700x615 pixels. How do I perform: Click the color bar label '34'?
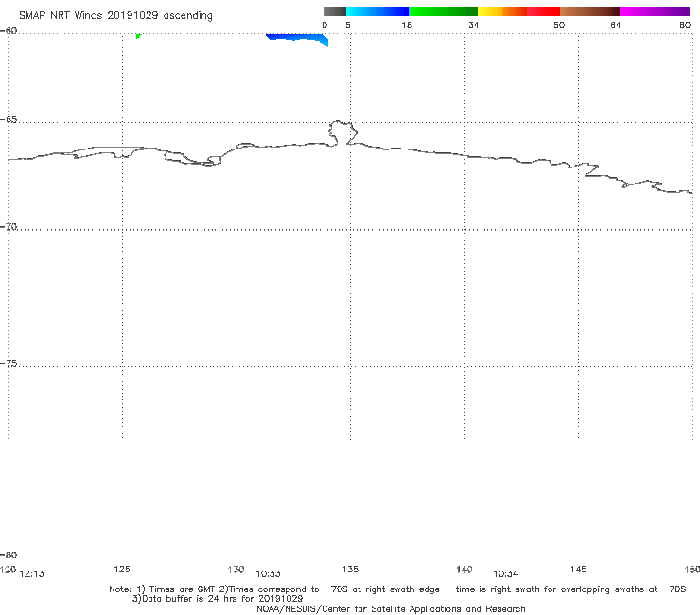[x=474, y=25]
